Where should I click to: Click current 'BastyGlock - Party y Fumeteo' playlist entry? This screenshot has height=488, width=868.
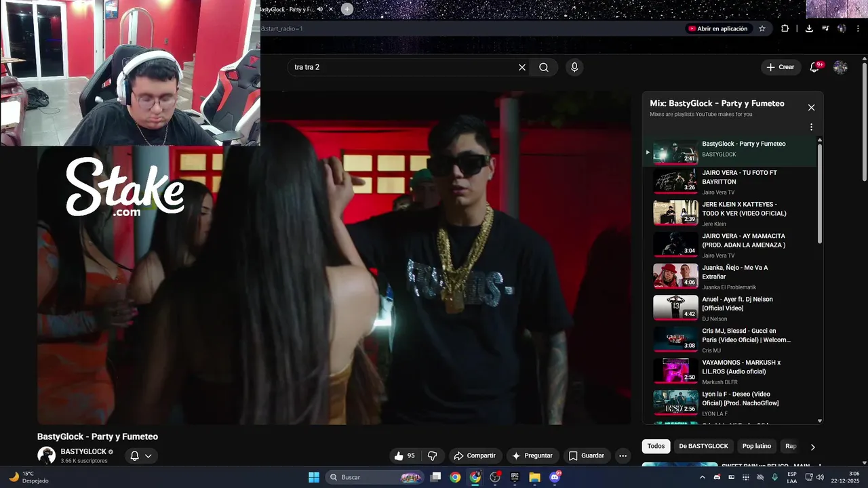coord(729,151)
